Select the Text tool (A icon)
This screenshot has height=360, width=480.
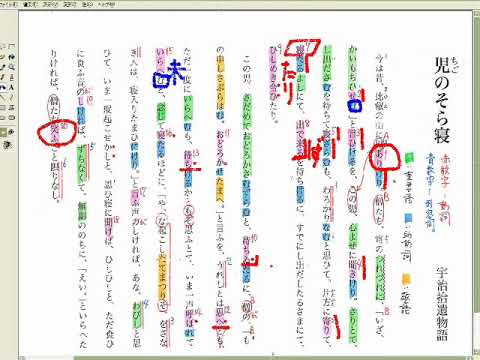pyautogui.click(x=12, y=87)
